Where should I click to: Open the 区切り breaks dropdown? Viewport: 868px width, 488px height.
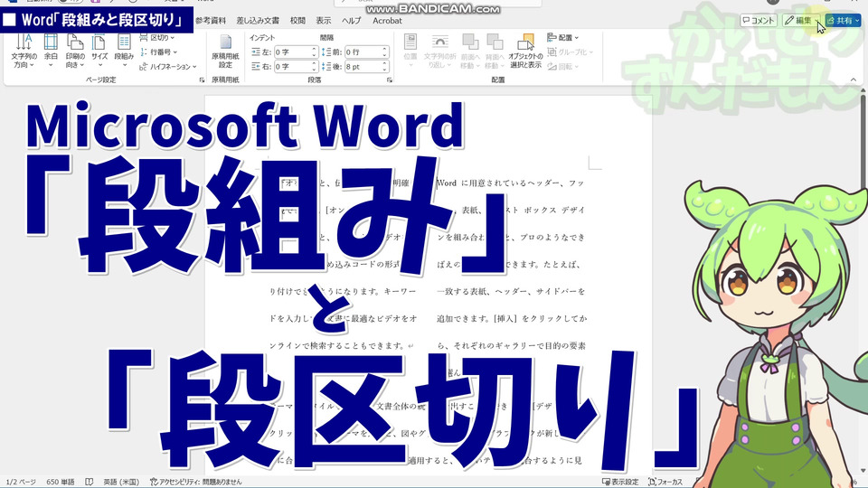157,38
